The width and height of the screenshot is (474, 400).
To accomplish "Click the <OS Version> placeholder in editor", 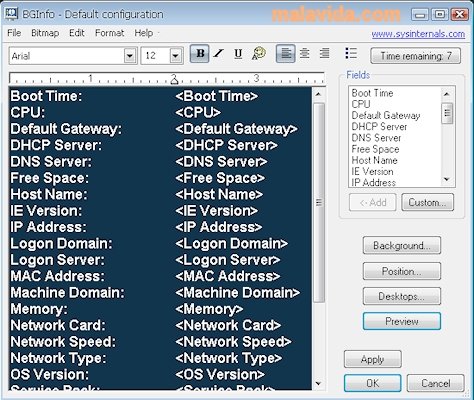I will 220,375.
